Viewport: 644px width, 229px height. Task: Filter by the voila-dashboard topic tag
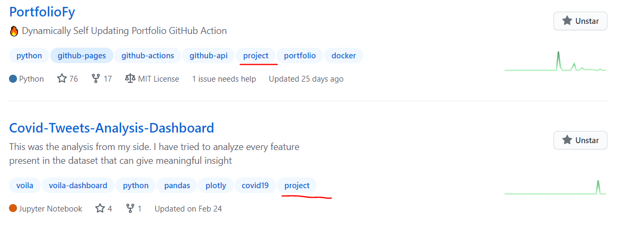click(x=78, y=186)
